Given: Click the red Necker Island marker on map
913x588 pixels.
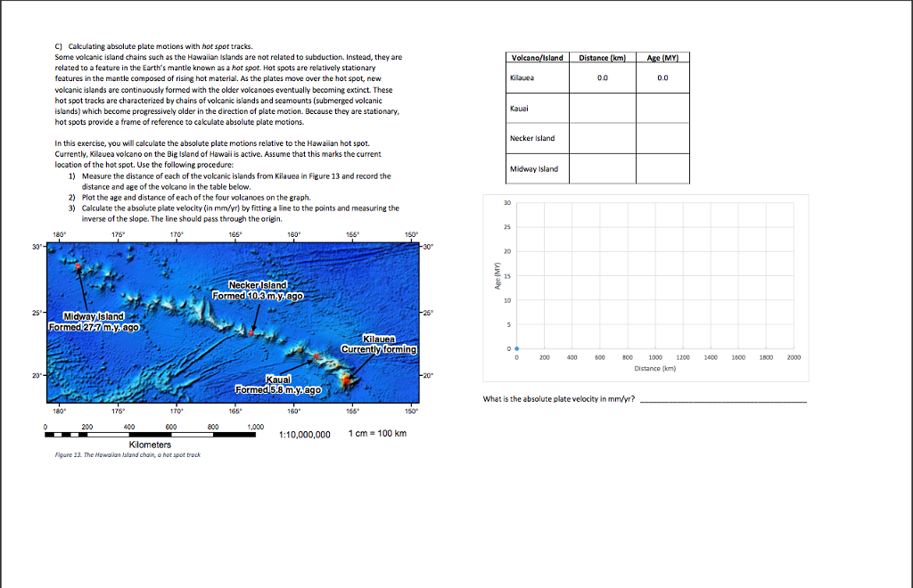Looking at the screenshot, I should [251, 333].
